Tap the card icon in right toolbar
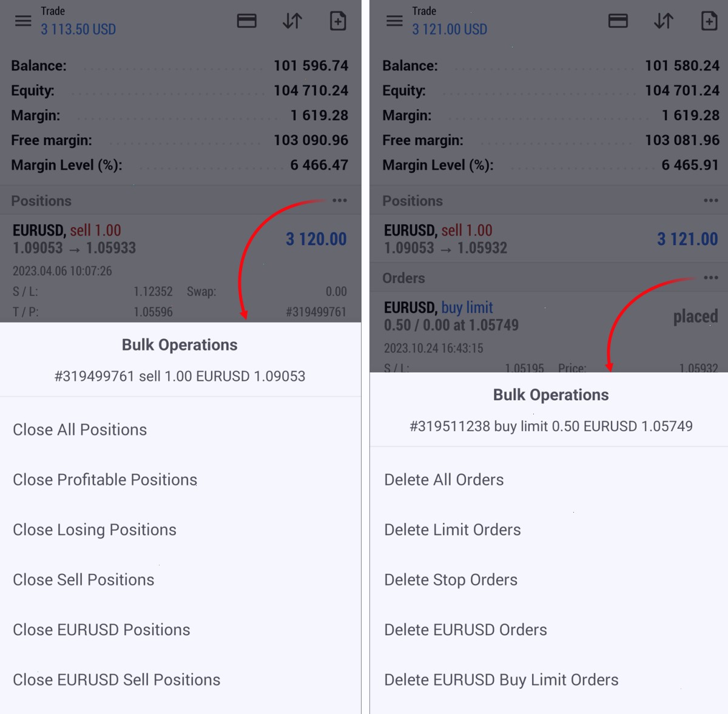 (618, 21)
